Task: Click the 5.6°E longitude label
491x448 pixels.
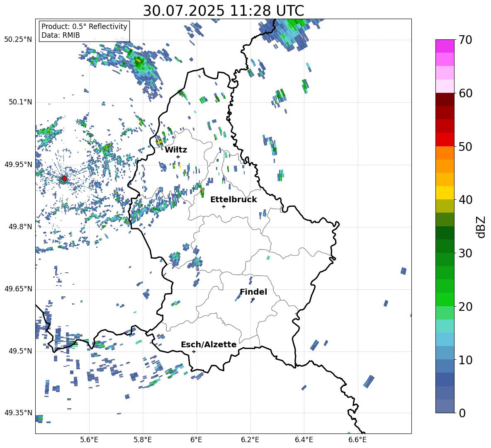Action: point(89,440)
